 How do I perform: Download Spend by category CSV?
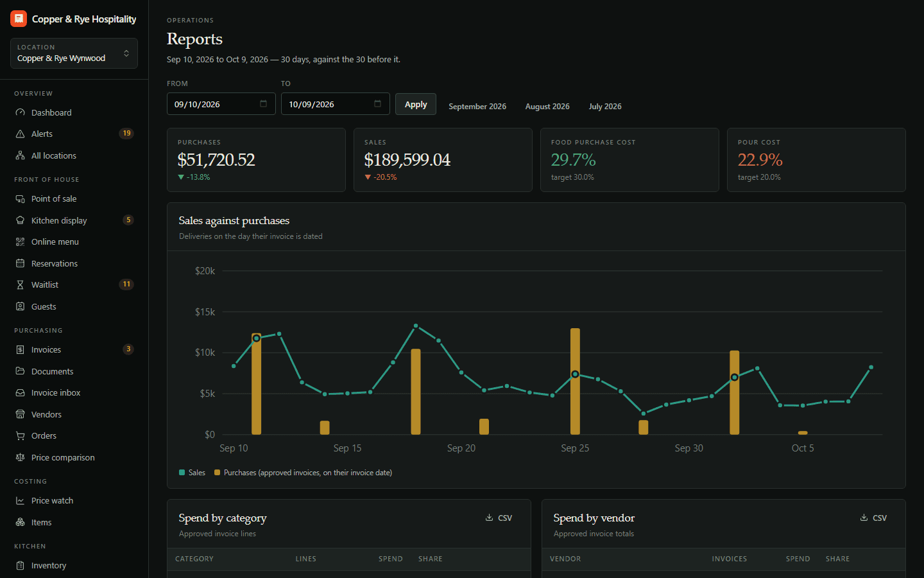499,518
